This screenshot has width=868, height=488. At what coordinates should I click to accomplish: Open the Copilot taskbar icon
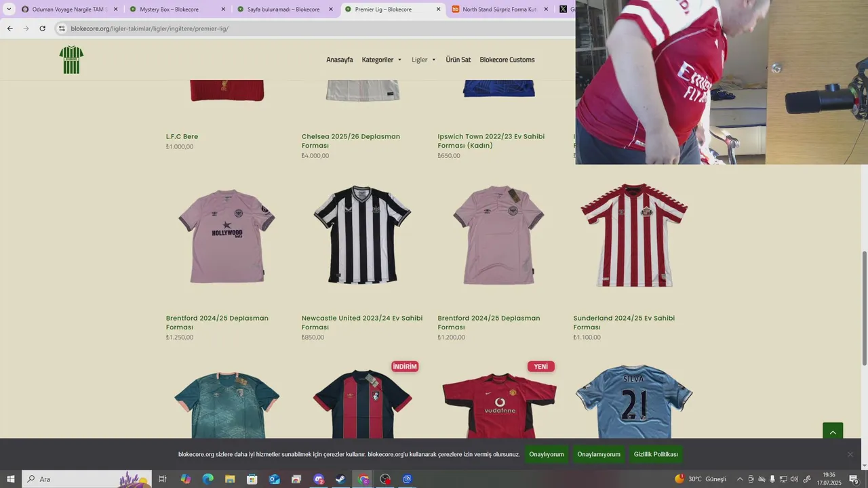(x=185, y=479)
